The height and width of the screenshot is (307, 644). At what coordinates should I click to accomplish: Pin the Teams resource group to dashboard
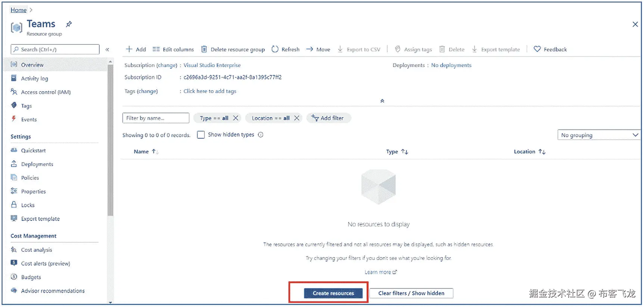tap(69, 24)
